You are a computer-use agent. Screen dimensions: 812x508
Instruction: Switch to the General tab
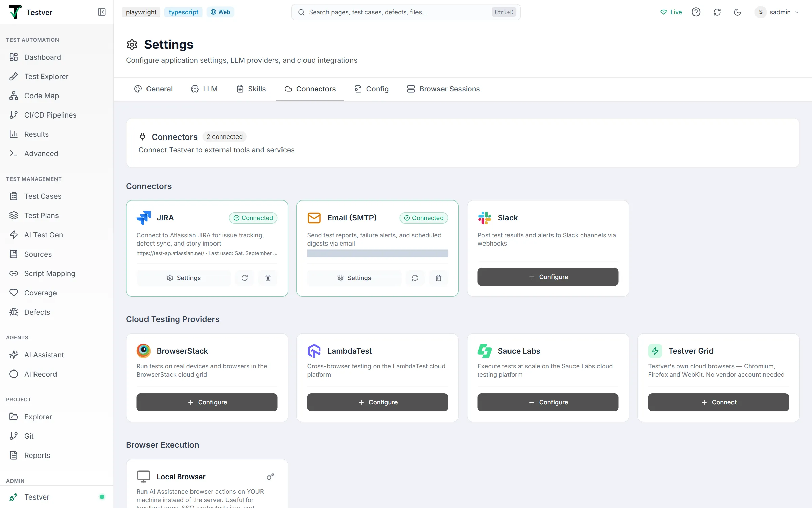click(x=153, y=89)
